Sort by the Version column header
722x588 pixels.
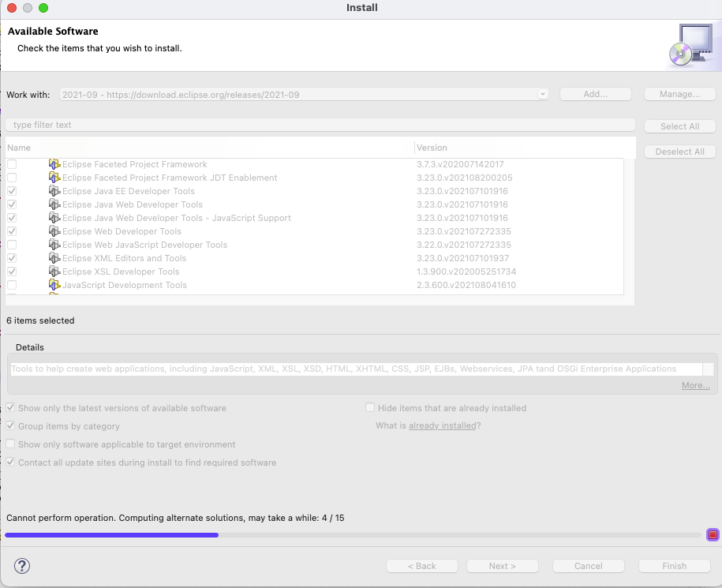coord(525,148)
